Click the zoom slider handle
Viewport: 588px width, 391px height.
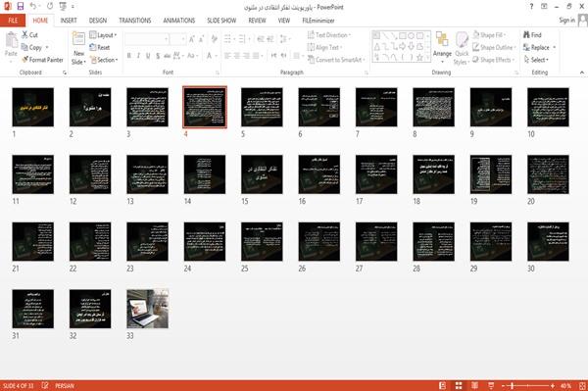512,386
